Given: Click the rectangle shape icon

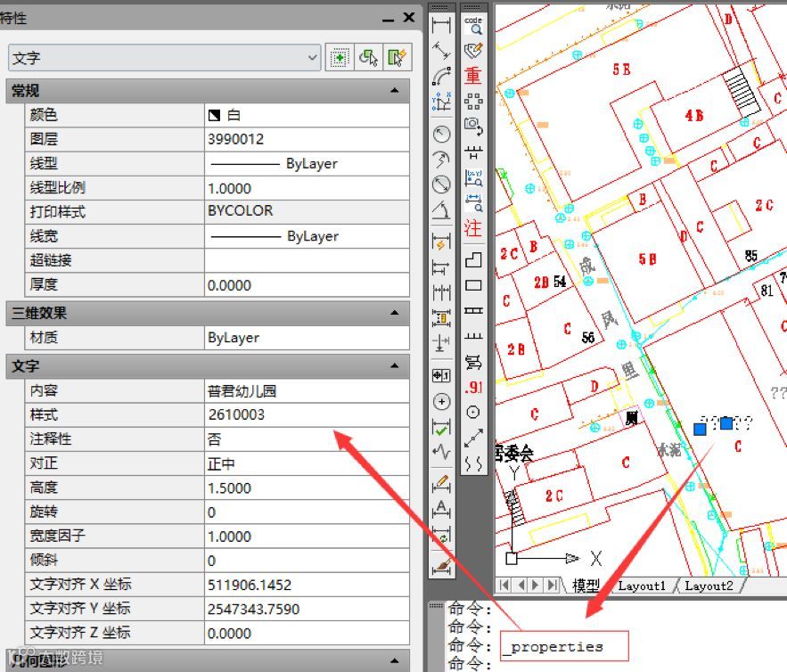Looking at the screenshot, I should coord(473,285).
